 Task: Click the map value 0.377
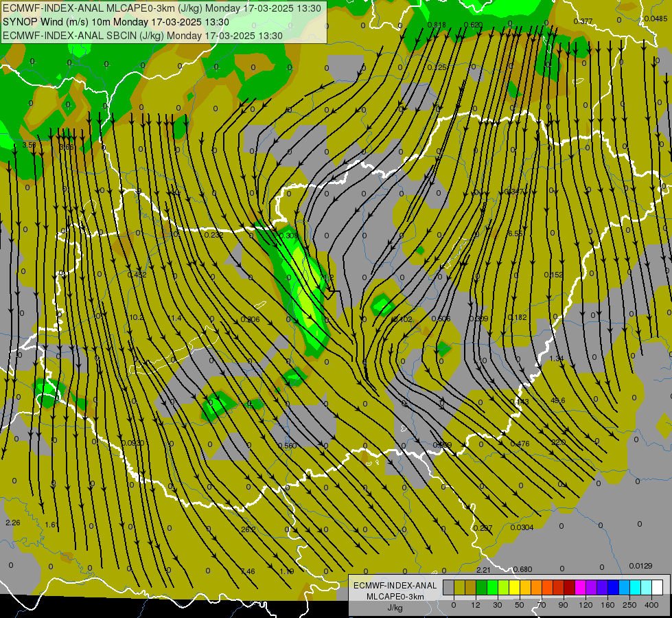[583, 21]
